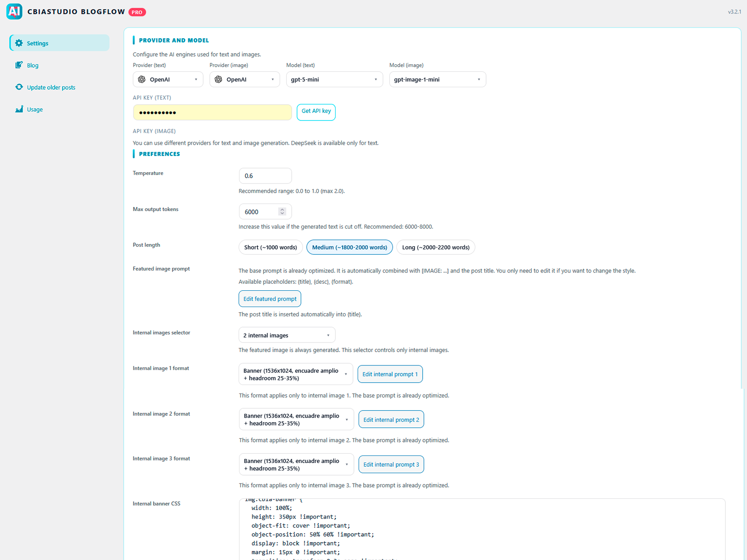Click the Update older posts refresh icon
Screen dimensions: 747x560
click(x=19, y=87)
